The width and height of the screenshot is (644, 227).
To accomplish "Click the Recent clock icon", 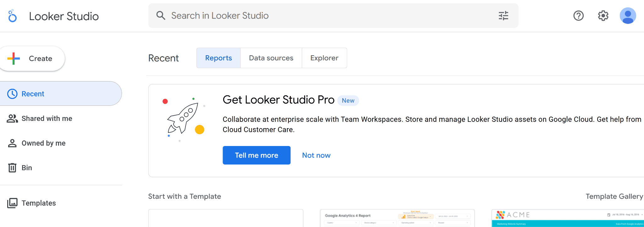I will coord(12,94).
